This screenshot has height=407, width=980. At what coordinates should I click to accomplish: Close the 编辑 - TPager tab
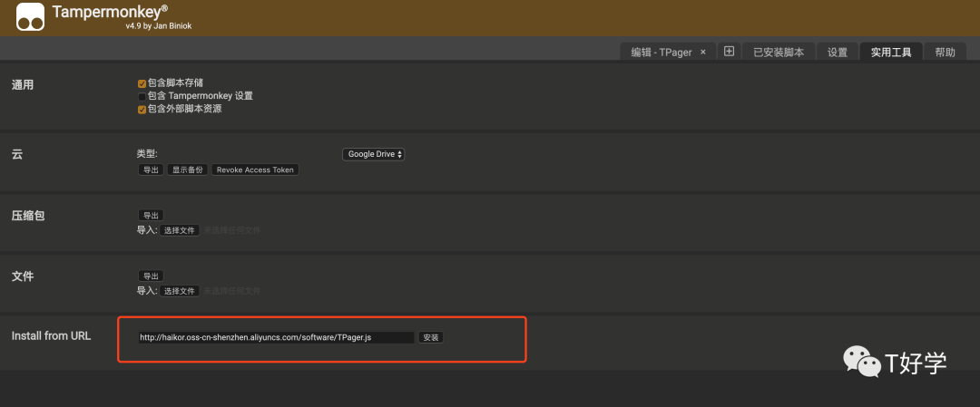(x=703, y=53)
